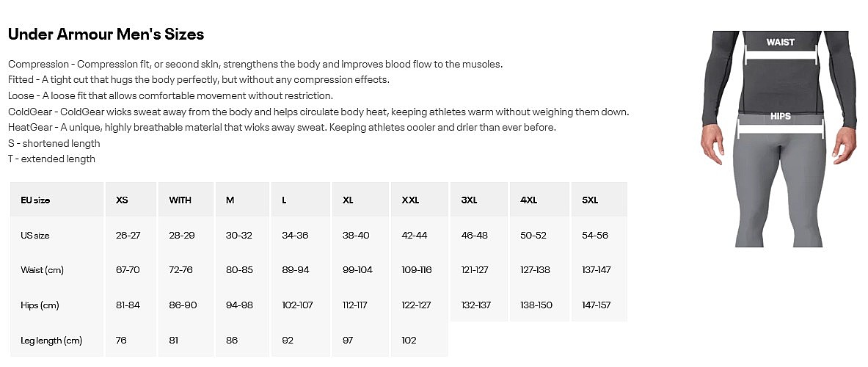Click the WAIST label on the model photo
868x367 pixels.
tap(780, 42)
